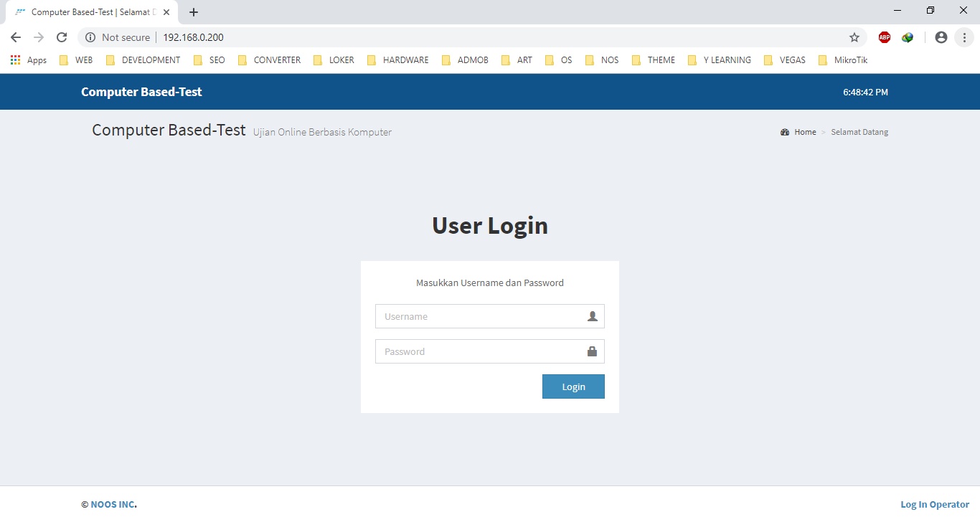Open the browser profile account icon
The height and width of the screenshot is (522, 980).
pyautogui.click(x=941, y=37)
